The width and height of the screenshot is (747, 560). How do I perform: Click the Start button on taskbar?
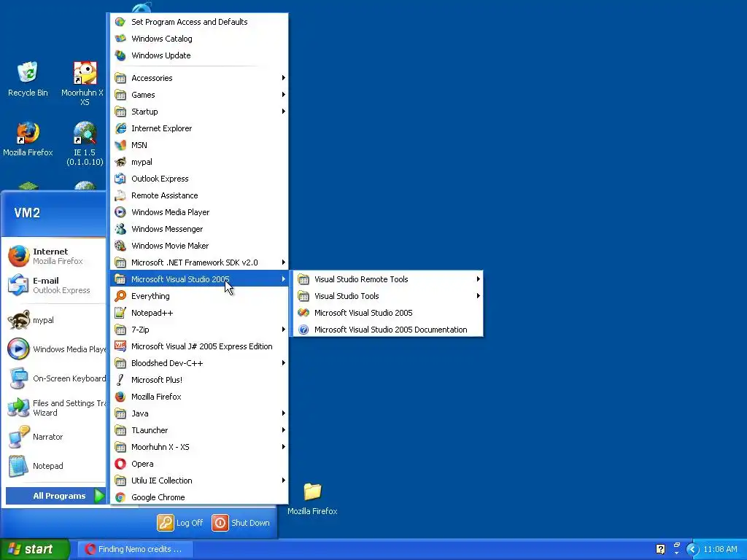[35, 549]
